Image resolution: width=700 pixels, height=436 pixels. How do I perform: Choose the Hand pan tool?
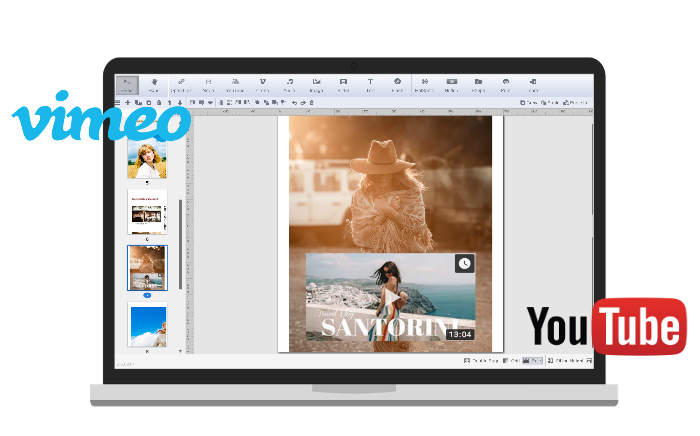(x=155, y=84)
